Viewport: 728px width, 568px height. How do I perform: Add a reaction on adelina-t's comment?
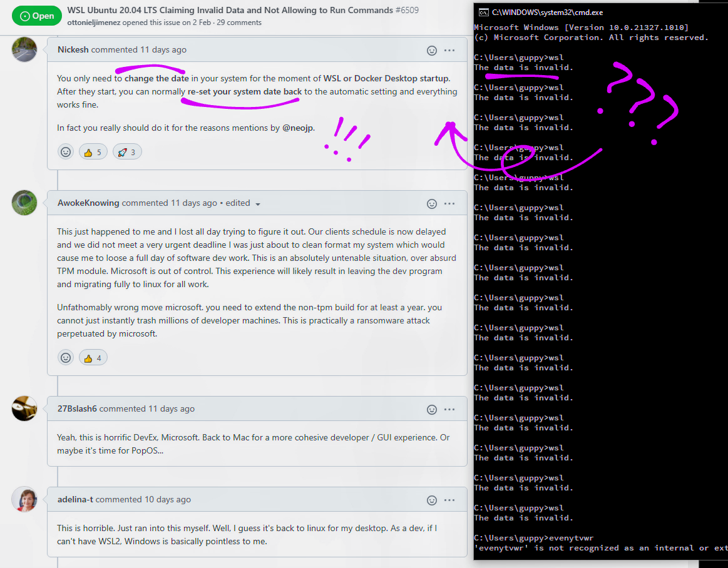click(x=431, y=500)
